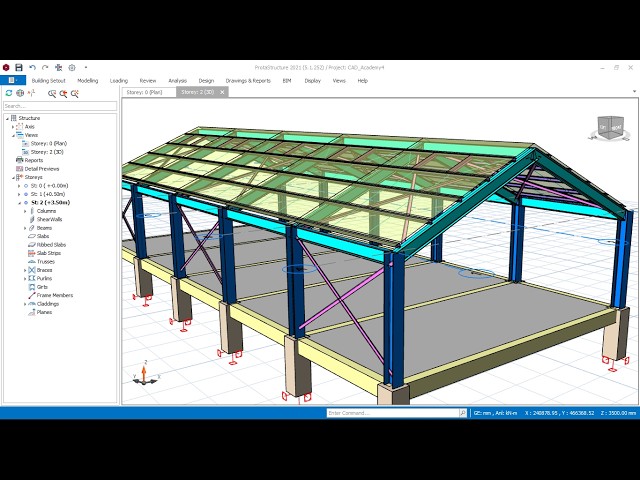
Task: Collapse the Structure root node
Action: 7,118
